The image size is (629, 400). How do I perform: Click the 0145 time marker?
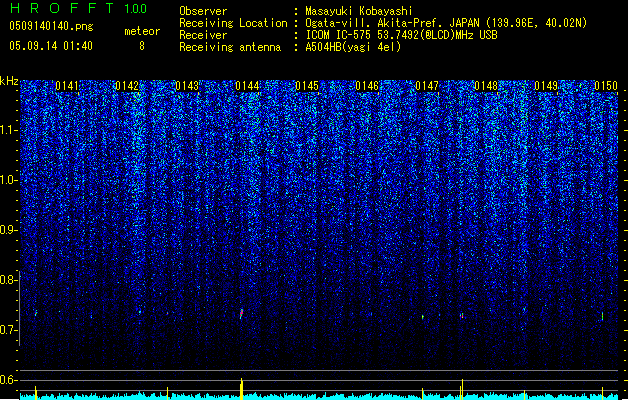[307, 86]
